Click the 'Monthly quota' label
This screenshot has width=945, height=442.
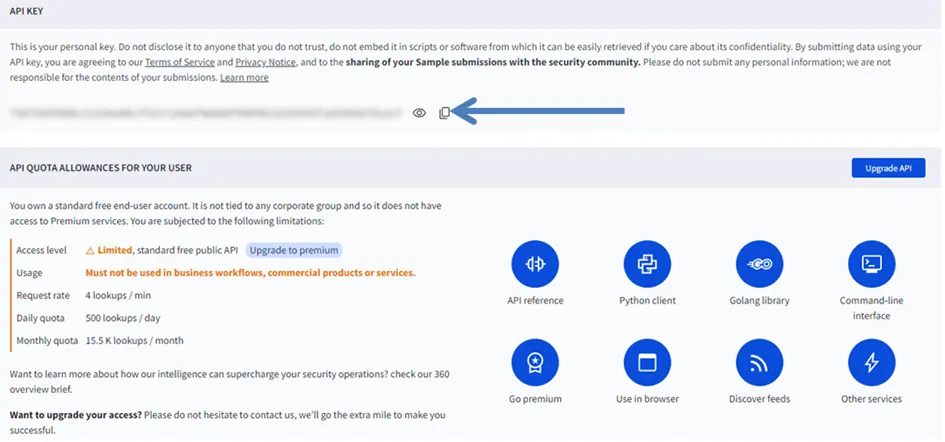pos(47,341)
